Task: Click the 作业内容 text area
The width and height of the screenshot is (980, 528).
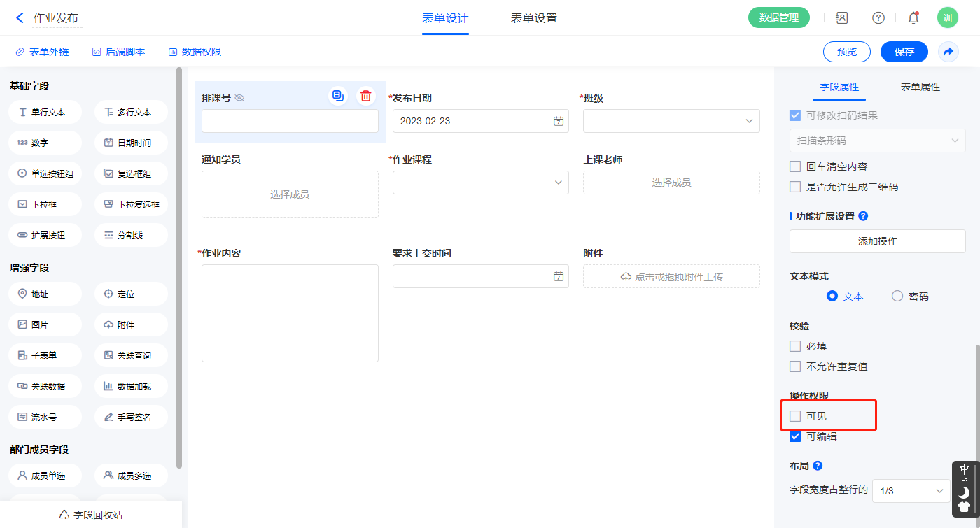Action: pos(290,313)
